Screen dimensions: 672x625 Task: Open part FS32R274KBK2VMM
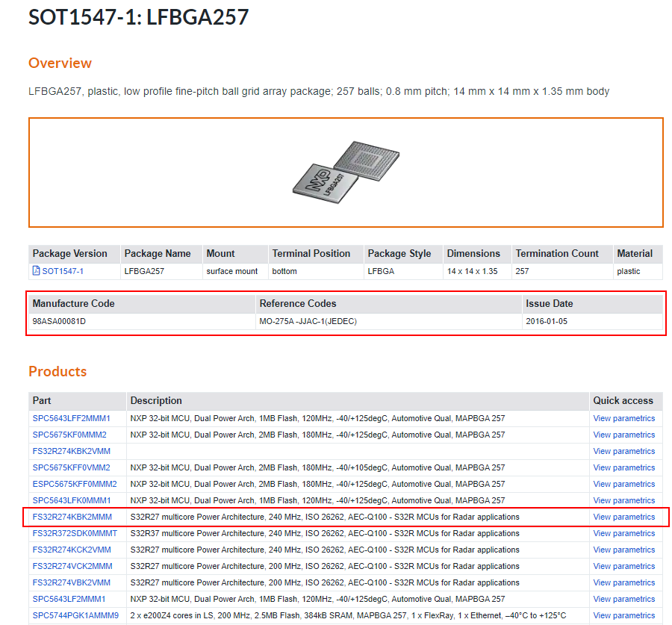click(71, 451)
